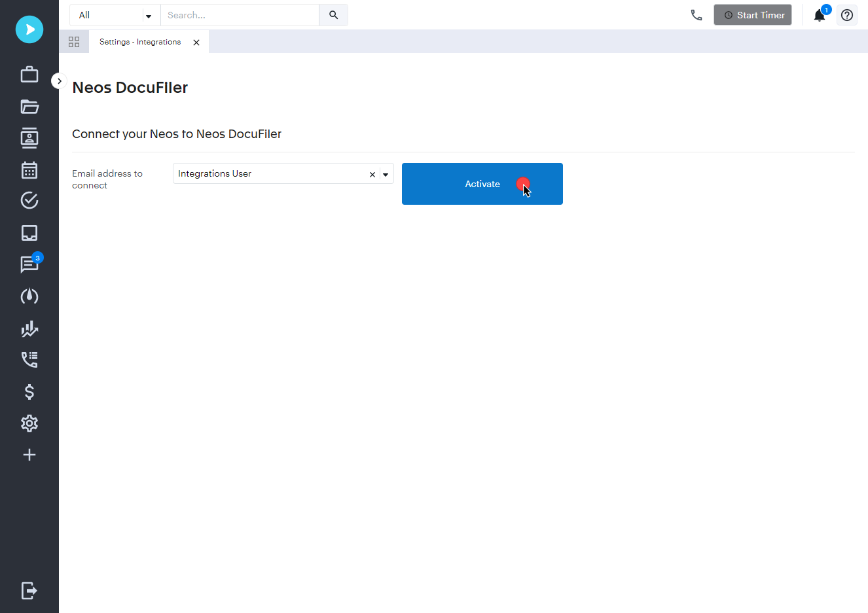Open the contacts icon in sidebar
Screen dimensions: 868x613
coord(29,138)
